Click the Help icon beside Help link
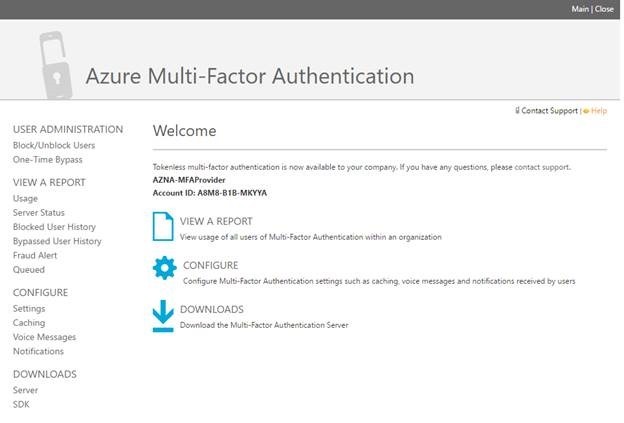The height and width of the screenshot is (423, 624). 586,111
